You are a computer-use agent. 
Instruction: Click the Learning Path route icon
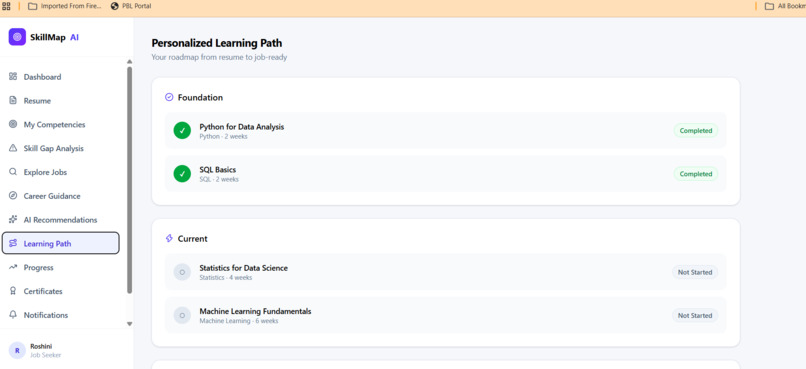click(13, 243)
